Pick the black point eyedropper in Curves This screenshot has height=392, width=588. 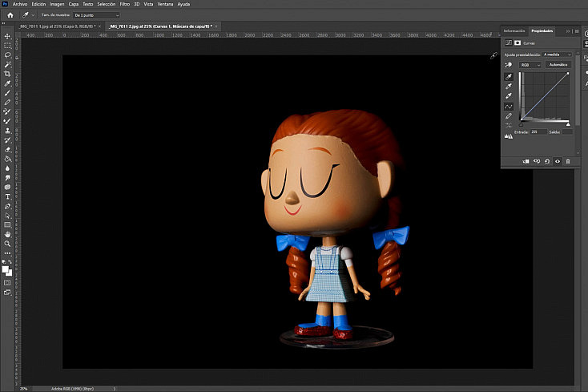[x=509, y=77]
